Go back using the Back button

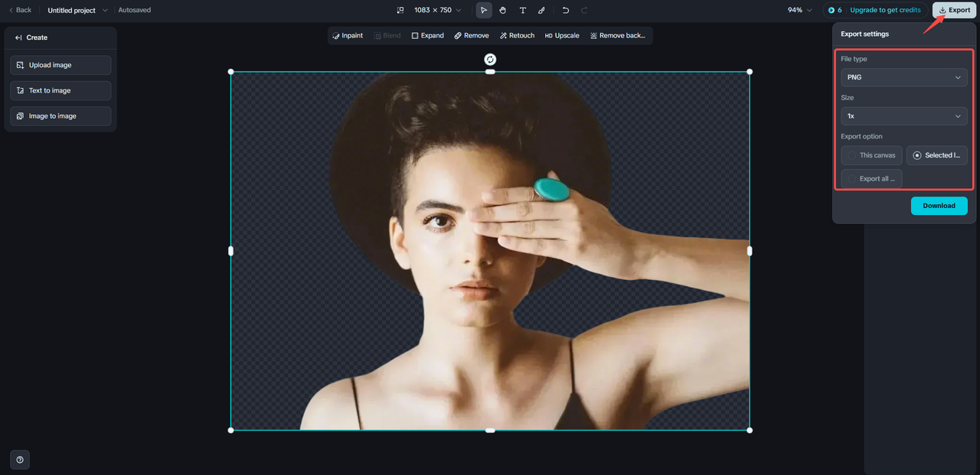(x=20, y=10)
